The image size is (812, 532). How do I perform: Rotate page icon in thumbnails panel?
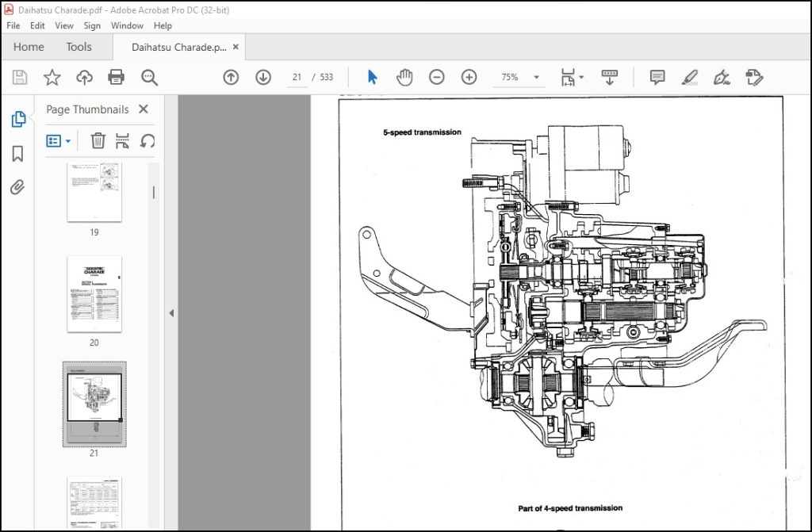[x=147, y=140]
